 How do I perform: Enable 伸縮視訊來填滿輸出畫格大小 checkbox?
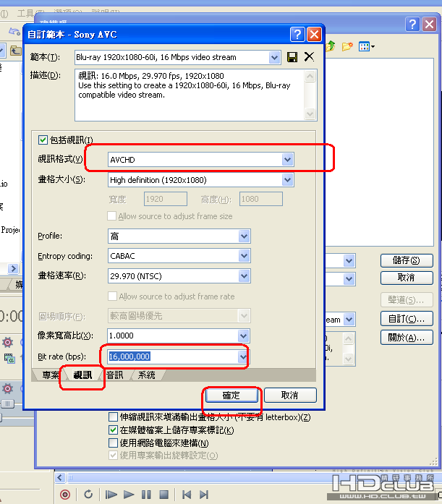(x=113, y=417)
